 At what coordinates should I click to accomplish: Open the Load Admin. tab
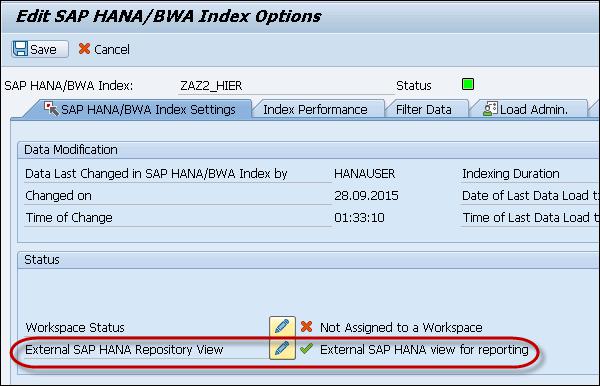(x=527, y=110)
